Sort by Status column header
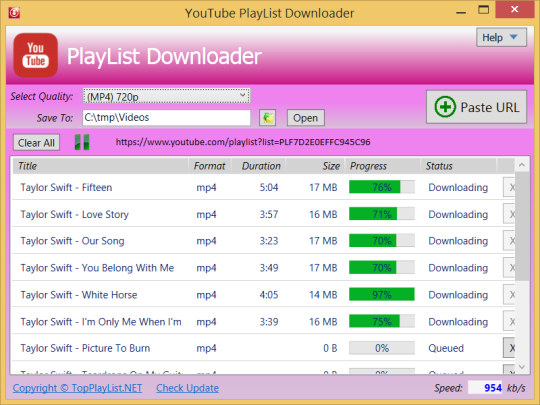This screenshot has height=405, width=540. (458, 166)
